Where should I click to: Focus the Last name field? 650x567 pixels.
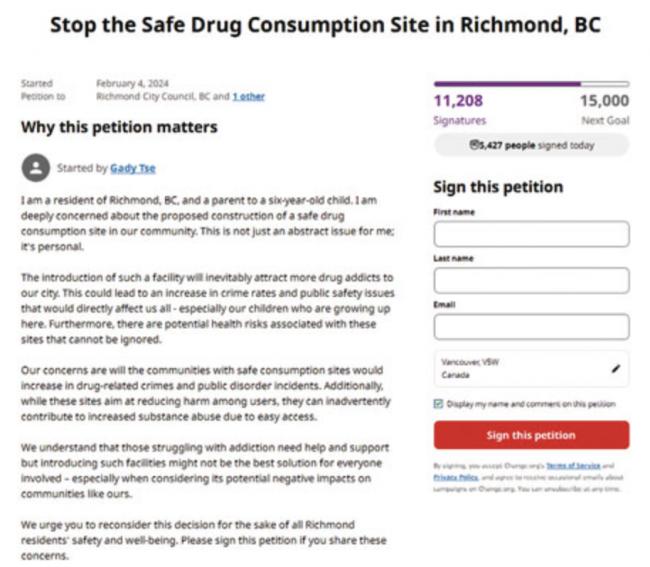[x=530, y=280]
